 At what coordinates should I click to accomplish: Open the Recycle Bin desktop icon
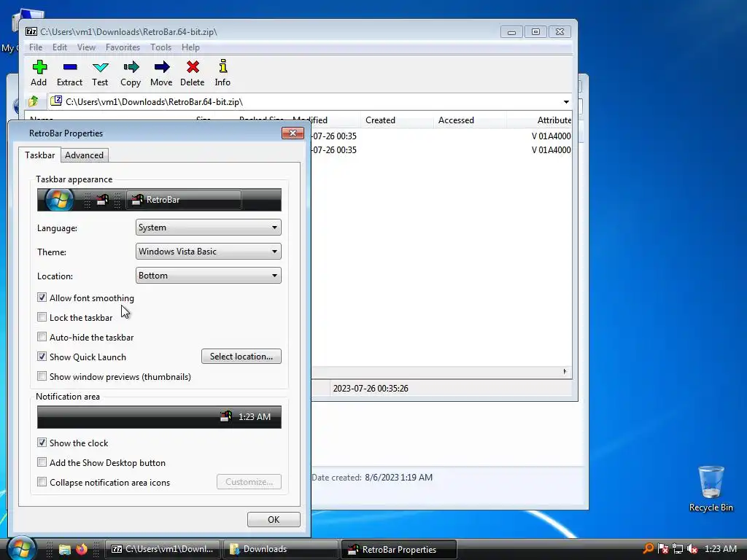tap(711, 489)
